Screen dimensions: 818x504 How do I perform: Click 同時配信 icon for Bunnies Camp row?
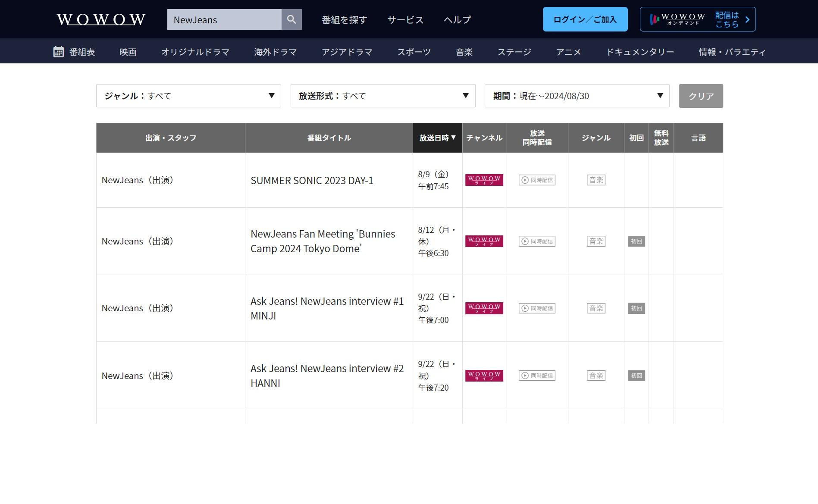[x=537, y=241]
